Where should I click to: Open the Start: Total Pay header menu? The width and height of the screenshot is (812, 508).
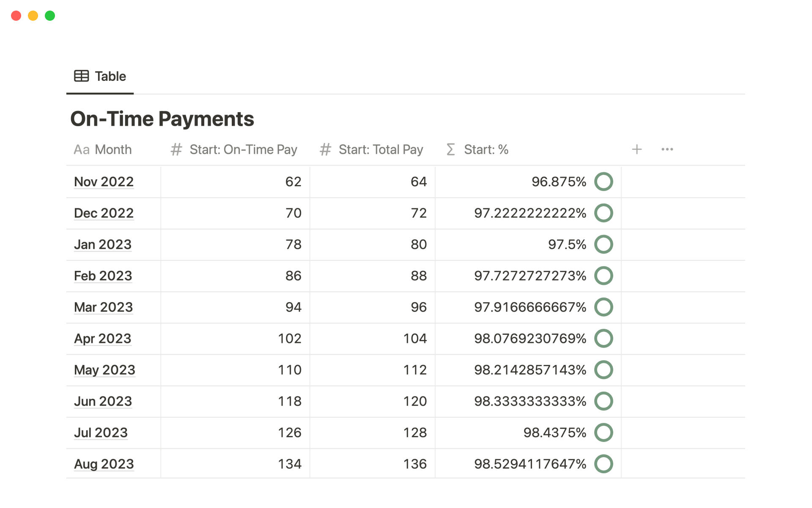(x=380, y=149)
